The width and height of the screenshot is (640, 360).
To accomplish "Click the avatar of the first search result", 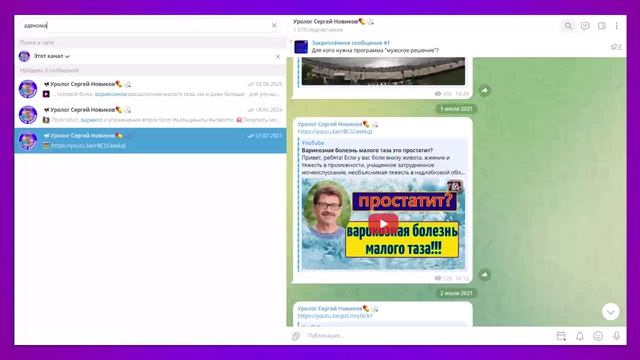I will pos(28,89).
